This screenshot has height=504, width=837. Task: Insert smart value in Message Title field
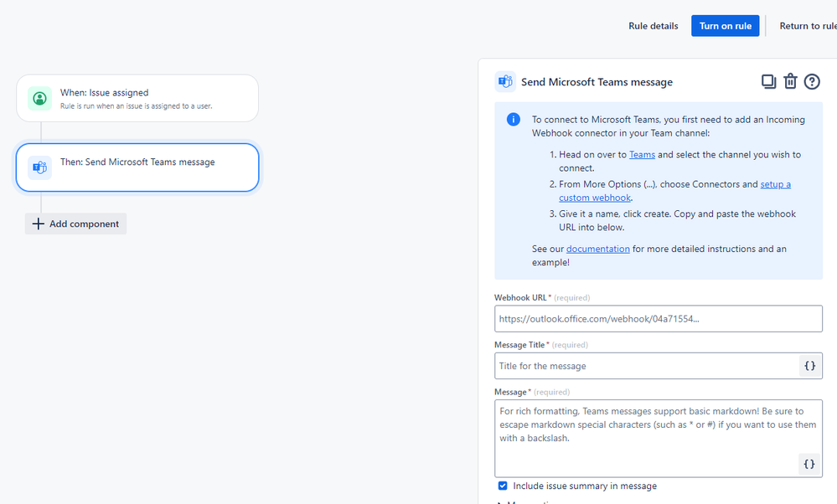810,366
